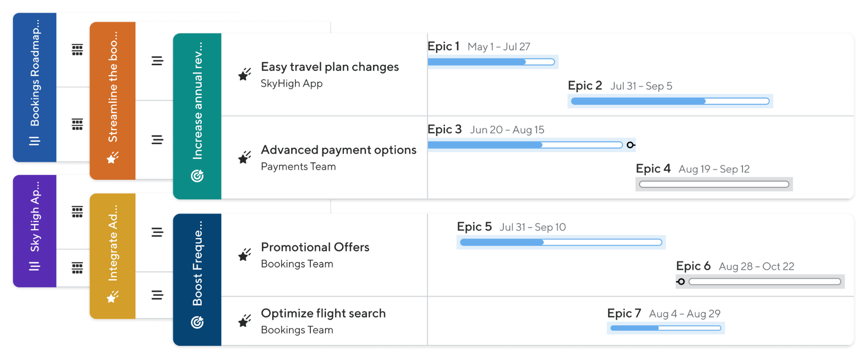This screenshot has height=361, width=868.
Task: Click the star icon beside Easy travel plan changes
Action: [x=245, y=74]
